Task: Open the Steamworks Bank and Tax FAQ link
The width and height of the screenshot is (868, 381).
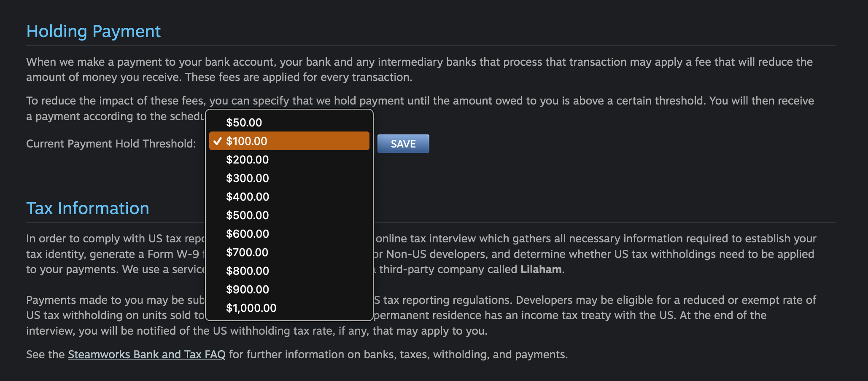Action: (147, 354)
